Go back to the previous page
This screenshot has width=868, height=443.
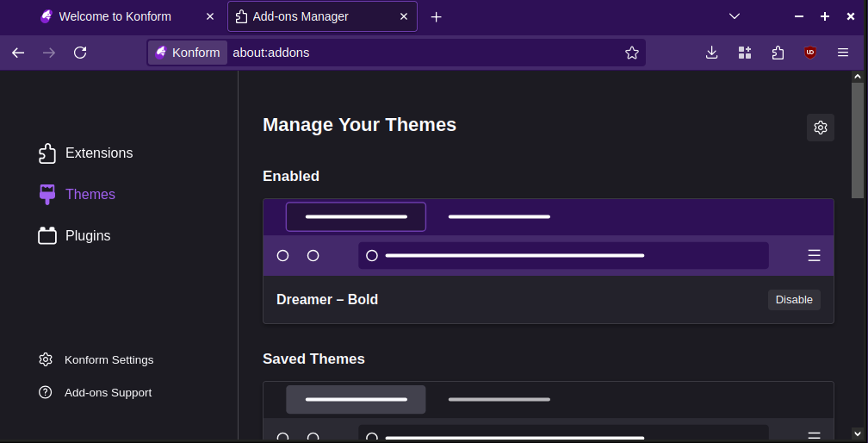18,53
